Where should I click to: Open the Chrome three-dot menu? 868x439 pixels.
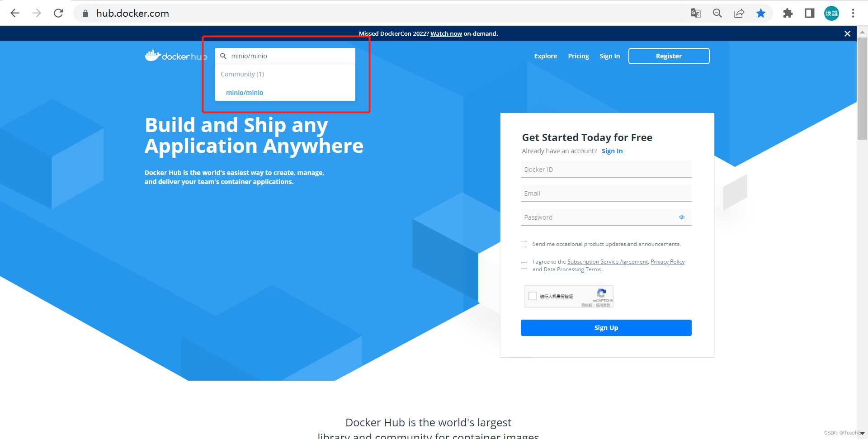click(x=853, y=13)
